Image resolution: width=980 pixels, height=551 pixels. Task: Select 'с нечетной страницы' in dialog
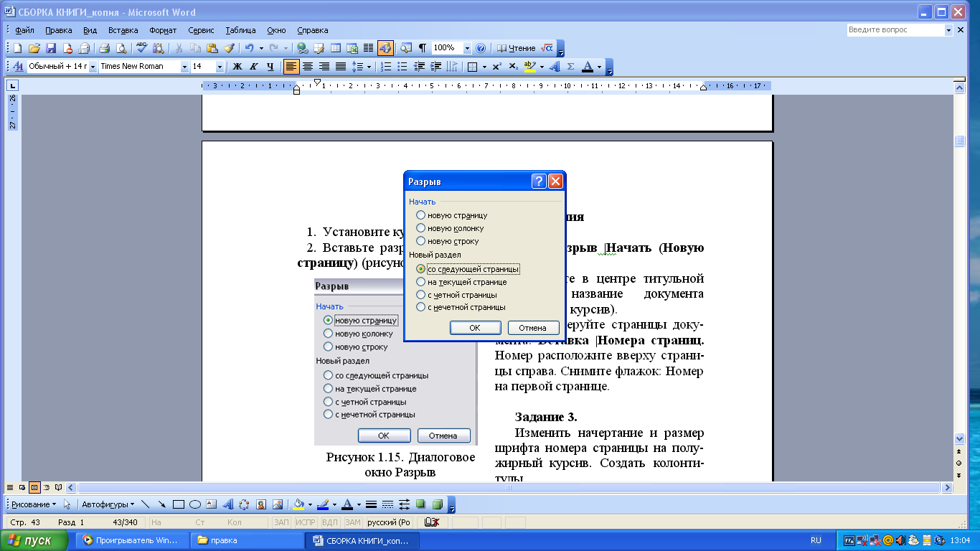point(461,307)
